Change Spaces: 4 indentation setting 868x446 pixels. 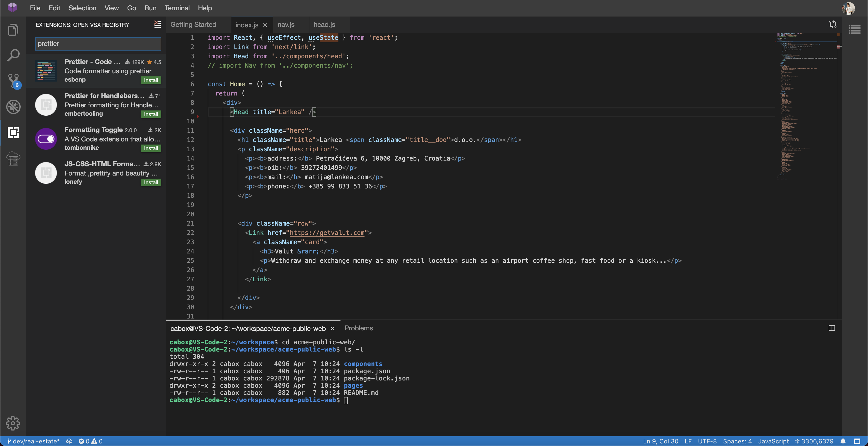pos(737,441)
